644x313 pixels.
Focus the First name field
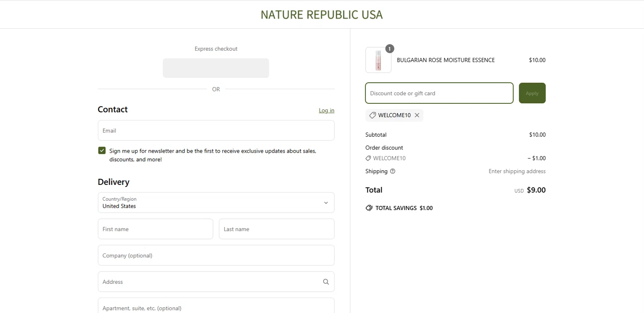tap(155, 229)
